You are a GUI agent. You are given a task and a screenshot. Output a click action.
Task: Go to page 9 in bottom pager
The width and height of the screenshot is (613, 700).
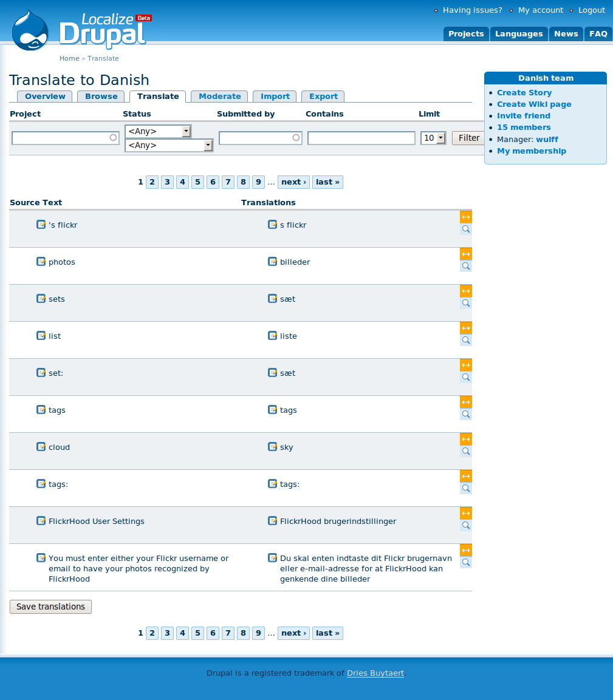click(x=258, y=633)
